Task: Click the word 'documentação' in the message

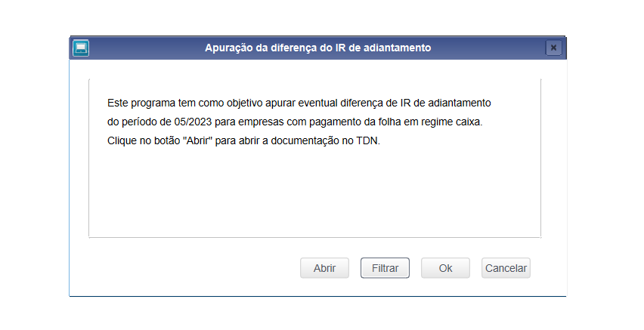Action: coord(305,140)
